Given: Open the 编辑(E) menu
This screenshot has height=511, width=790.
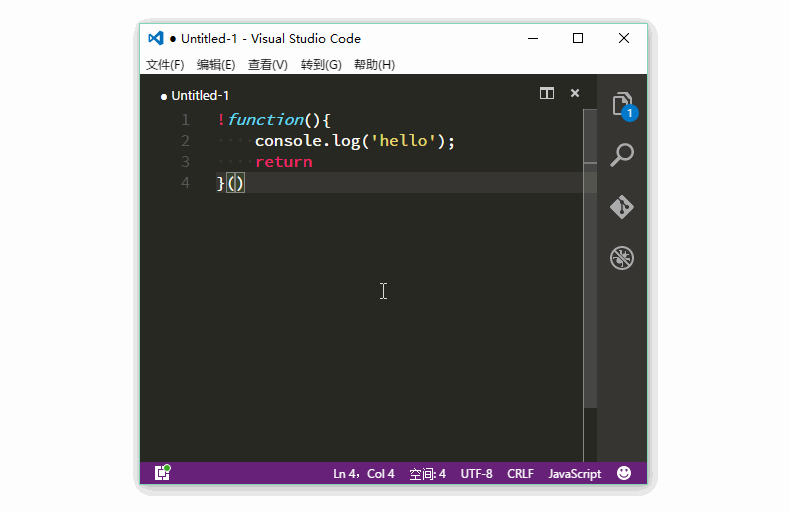Looking at the screenshot, I should (216, 65).
